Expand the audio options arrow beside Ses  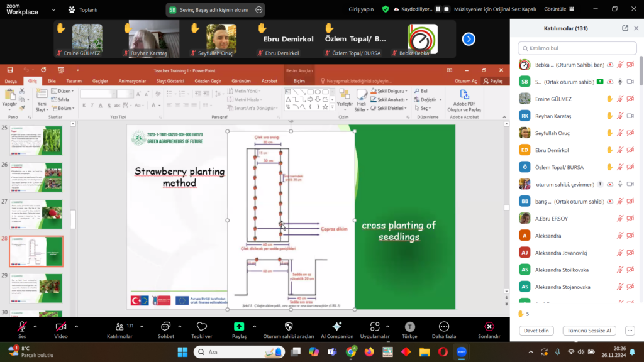coord(35,326)
